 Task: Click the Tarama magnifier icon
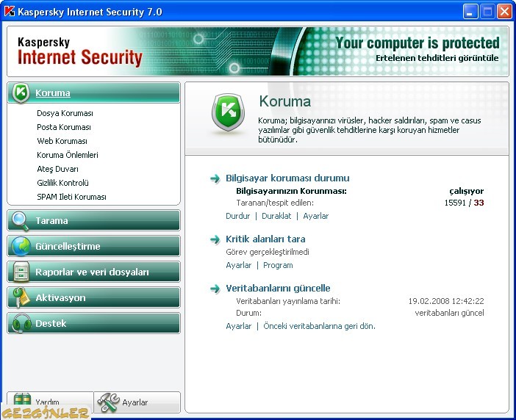point(20,221)
